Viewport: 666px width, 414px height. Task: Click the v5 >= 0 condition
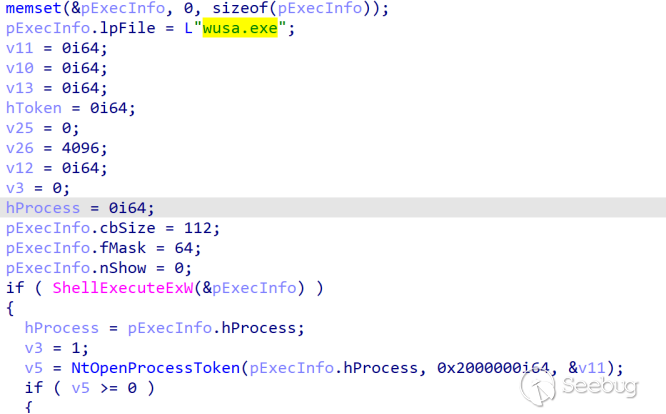point(104,388)
